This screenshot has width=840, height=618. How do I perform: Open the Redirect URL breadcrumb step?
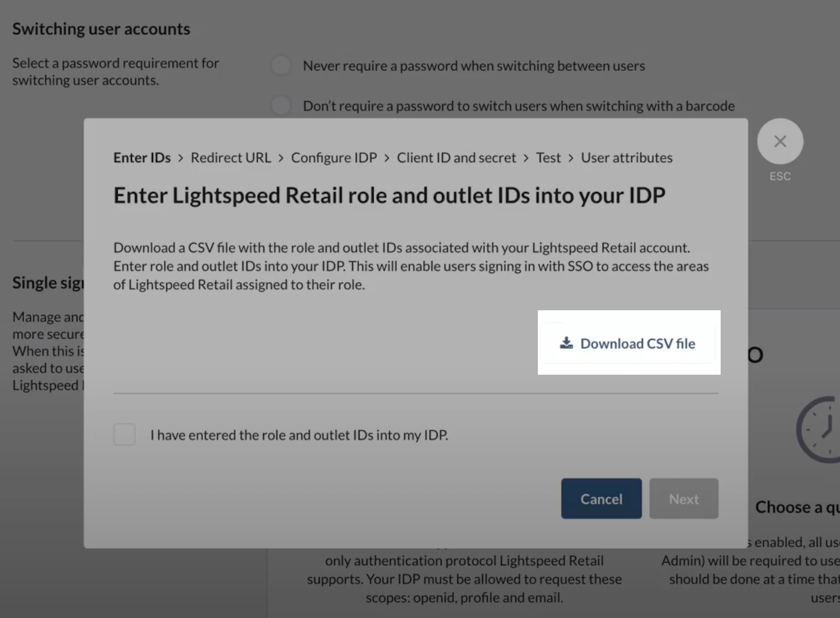[x=230, y=157]
